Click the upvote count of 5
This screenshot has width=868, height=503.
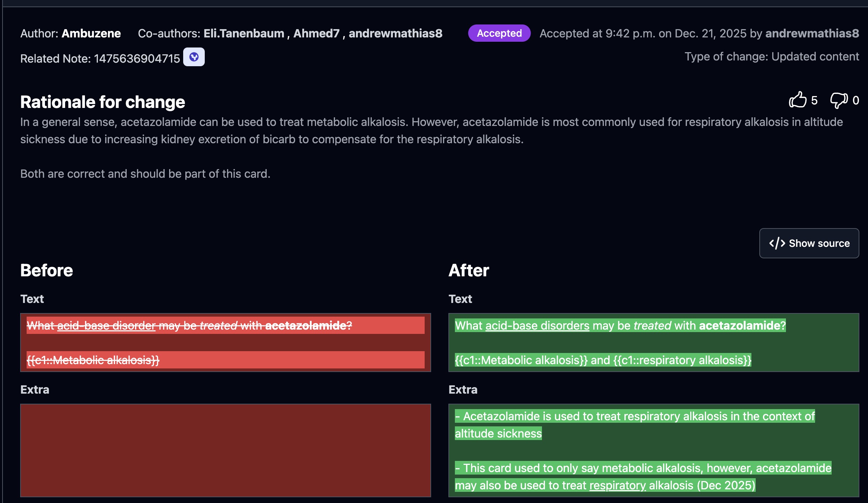tap(814, 100)
